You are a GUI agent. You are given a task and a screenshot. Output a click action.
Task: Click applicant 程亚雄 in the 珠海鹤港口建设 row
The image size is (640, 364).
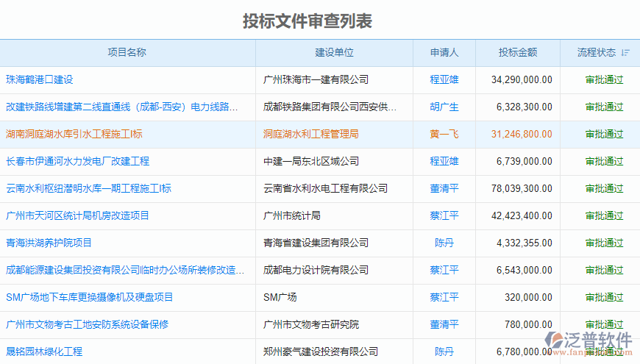[444, 79]
